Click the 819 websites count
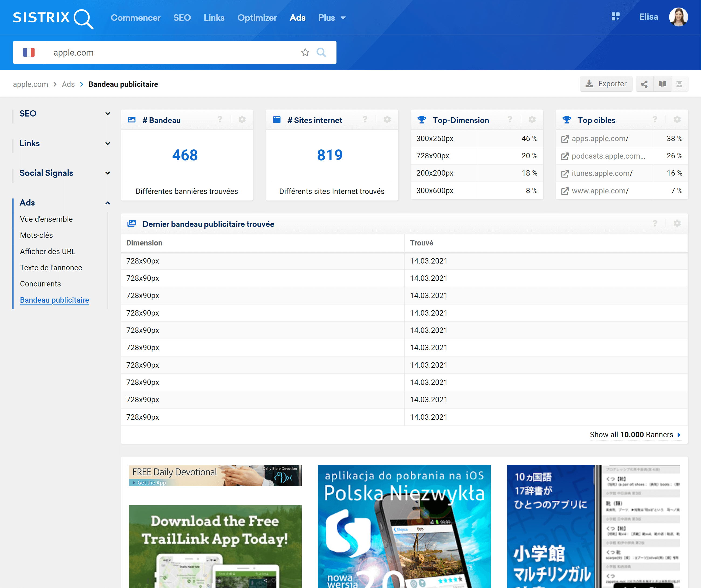 coord(330,155)
